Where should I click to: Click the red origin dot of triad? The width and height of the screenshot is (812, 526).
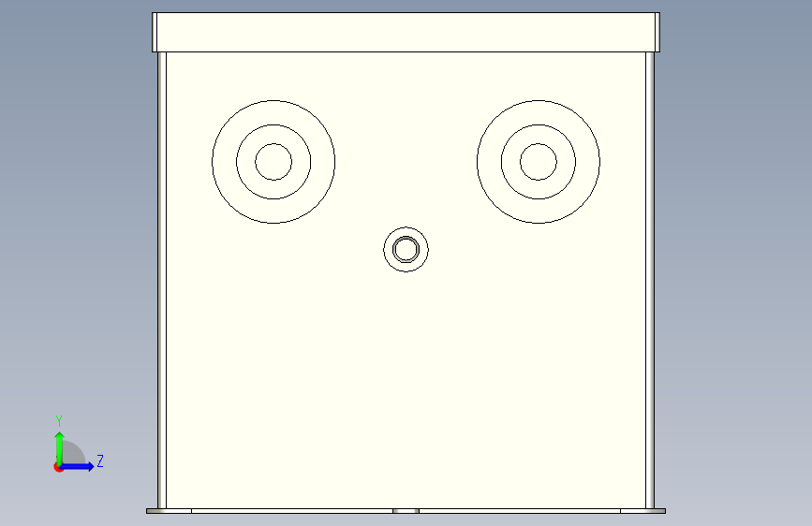[x=58, y=467]
